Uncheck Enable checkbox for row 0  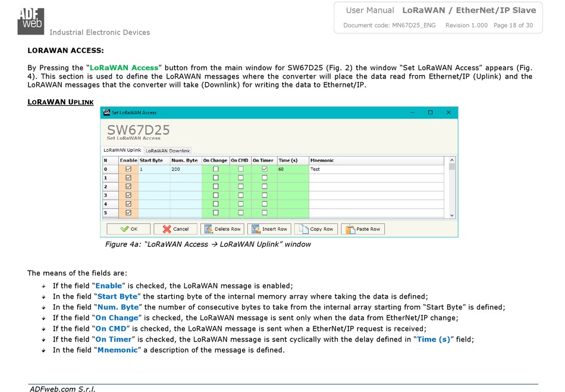pos(128,169)
